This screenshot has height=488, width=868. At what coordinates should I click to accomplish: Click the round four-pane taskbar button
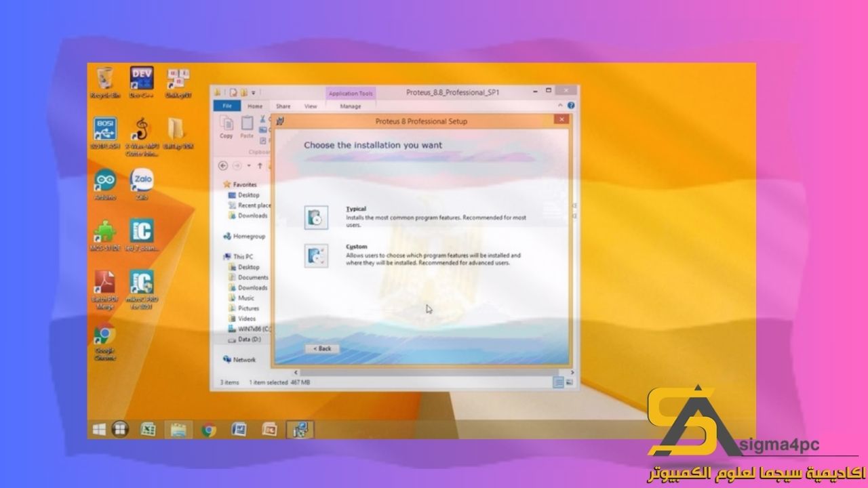point(120,429)
